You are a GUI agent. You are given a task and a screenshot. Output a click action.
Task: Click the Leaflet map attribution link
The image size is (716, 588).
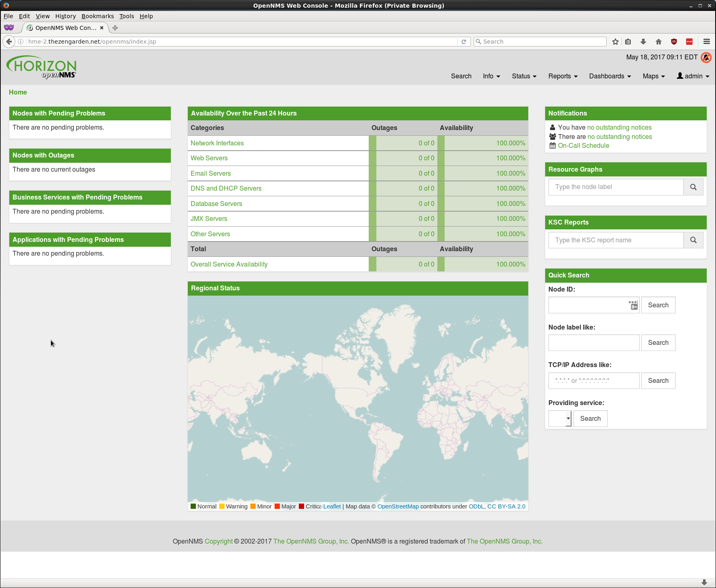332,506
